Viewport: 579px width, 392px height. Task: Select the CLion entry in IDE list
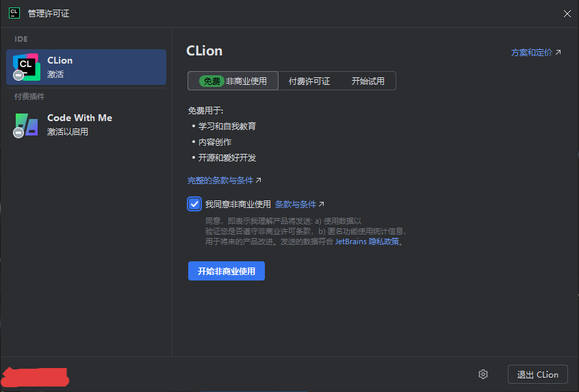[x=86, y=67]
